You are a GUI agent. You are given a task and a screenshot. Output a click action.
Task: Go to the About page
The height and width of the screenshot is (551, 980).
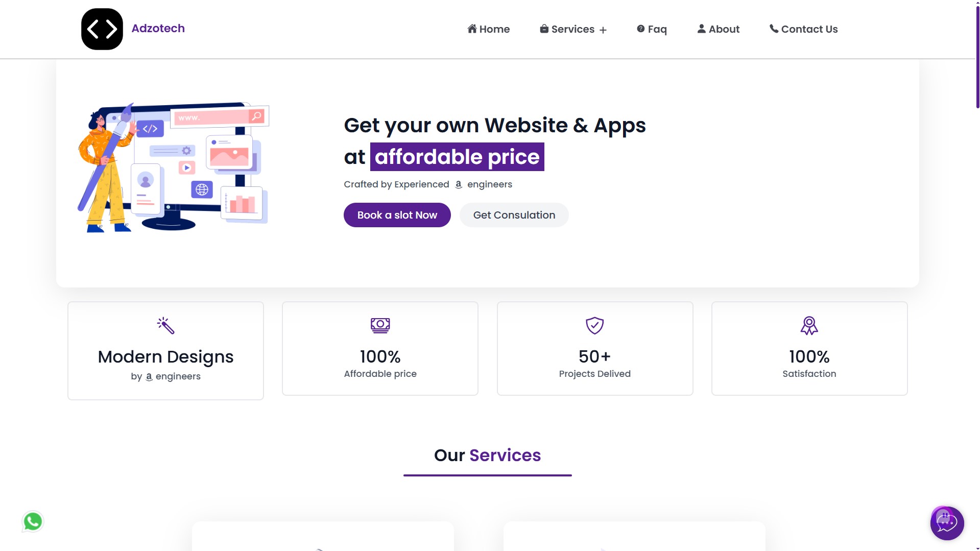(x=718, y=29)
